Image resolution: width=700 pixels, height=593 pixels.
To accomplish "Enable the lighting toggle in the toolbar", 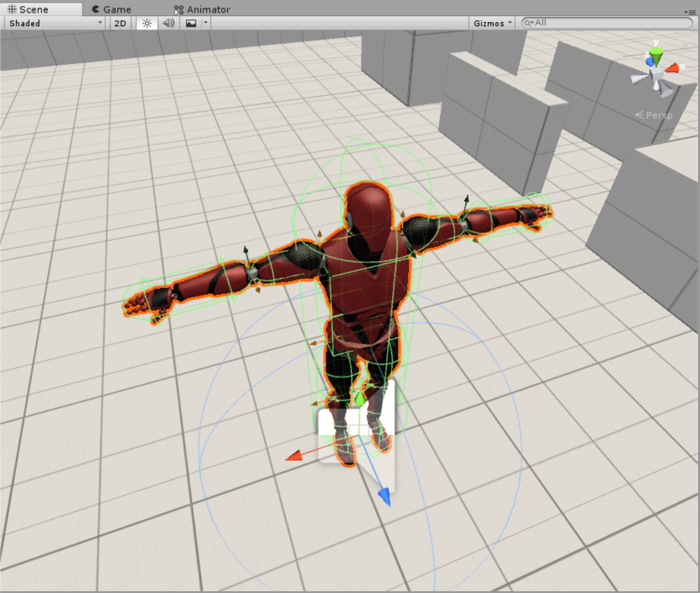I will pos(146,23).
